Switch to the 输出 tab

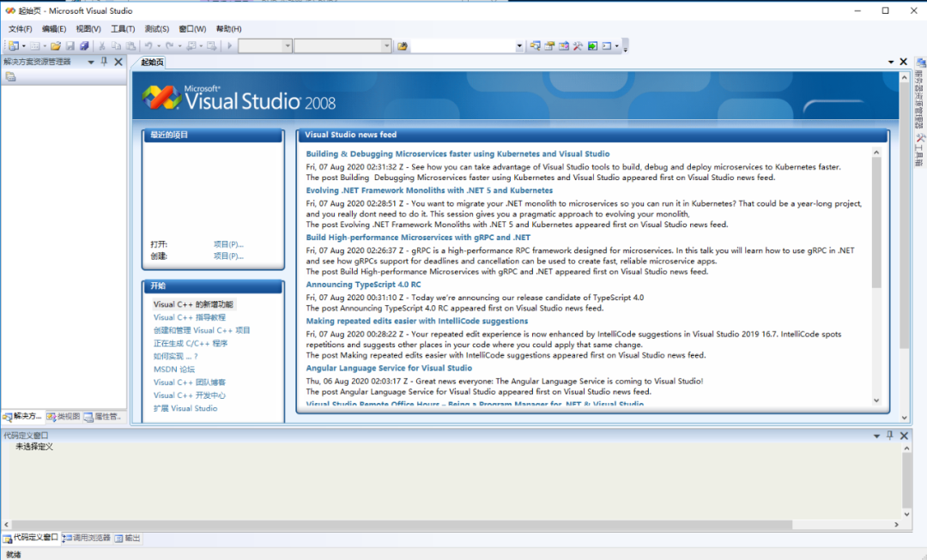tap(128, 539)
